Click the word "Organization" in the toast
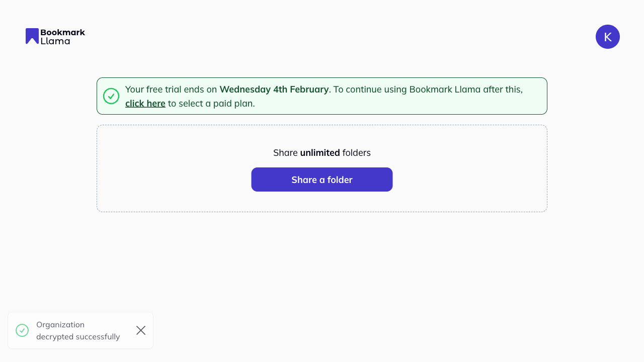Image resolution: width=644 pixels, height=362 pixels. pyautogui.click(x=60, y=325)
